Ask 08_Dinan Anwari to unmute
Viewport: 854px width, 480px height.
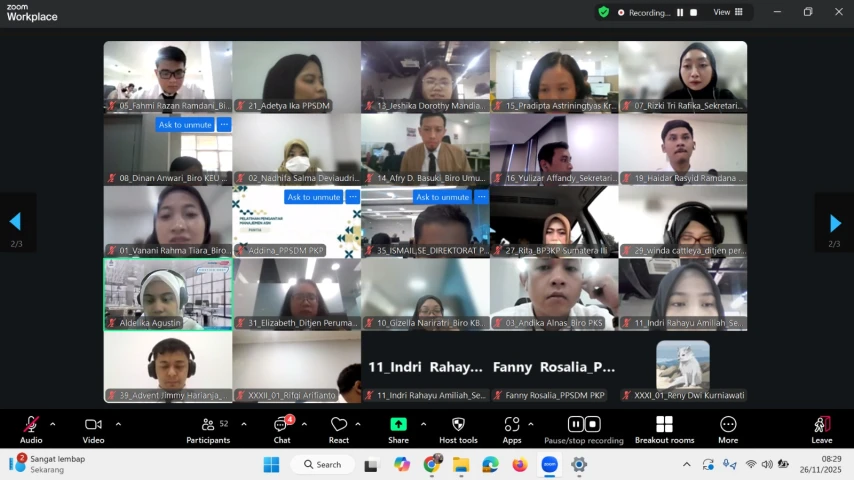click(x=185, y=125)
